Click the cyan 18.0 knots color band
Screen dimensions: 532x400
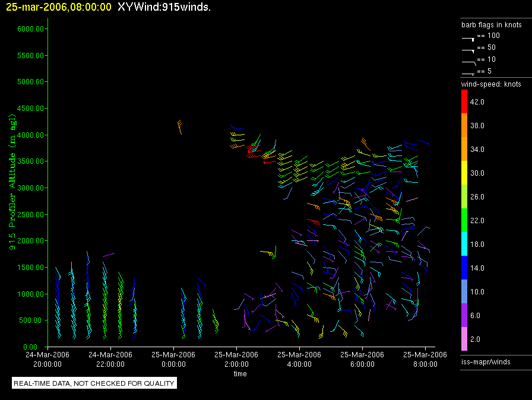click(x=464, y=245)
